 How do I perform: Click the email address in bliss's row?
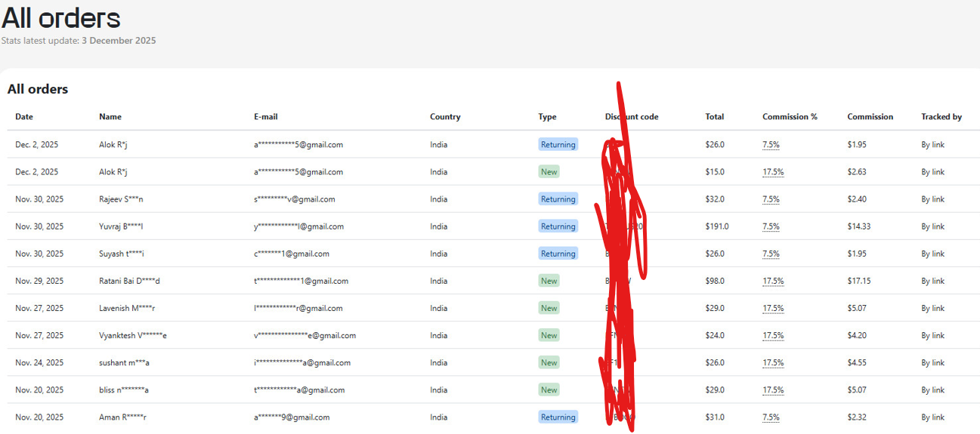299,390
